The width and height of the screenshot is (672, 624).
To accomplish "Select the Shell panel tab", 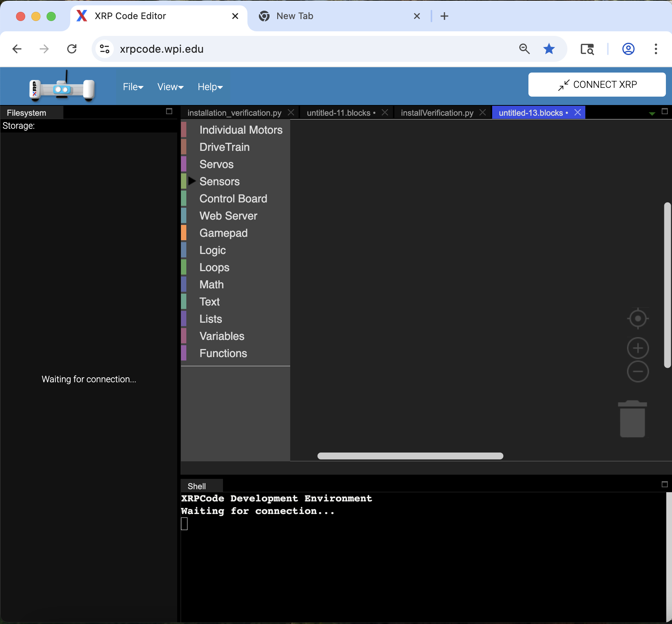I will [202, 486].
